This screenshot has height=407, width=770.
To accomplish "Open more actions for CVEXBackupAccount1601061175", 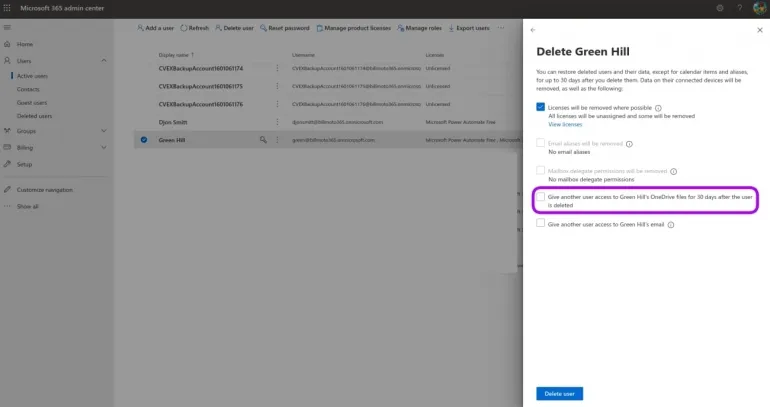I will [x=277, y=86].
